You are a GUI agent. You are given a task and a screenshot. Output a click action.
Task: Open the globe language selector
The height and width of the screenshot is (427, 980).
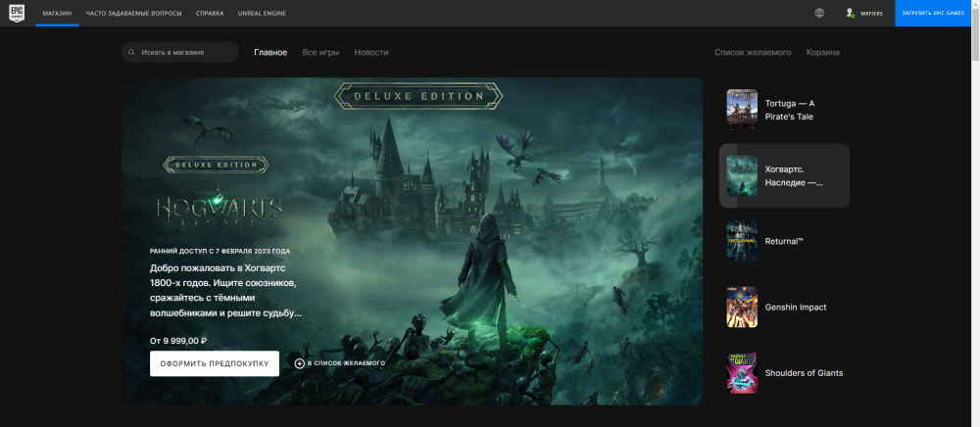coord(819,13)
